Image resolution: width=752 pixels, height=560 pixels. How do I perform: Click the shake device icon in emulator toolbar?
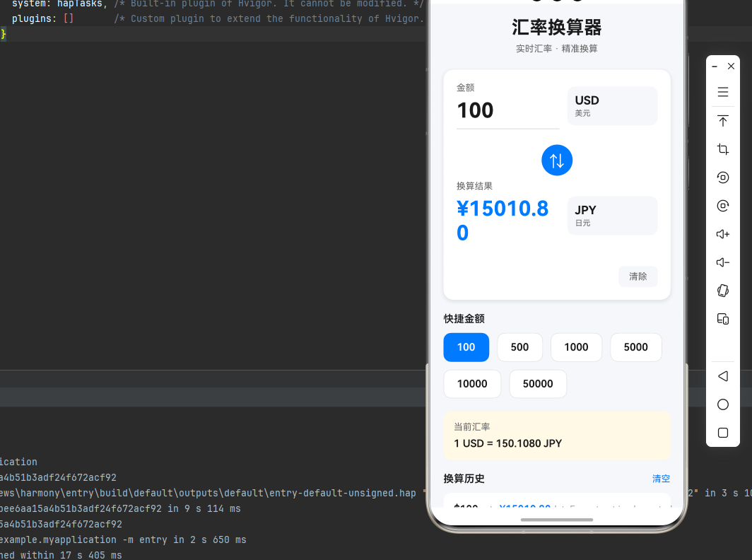[723, 291]
